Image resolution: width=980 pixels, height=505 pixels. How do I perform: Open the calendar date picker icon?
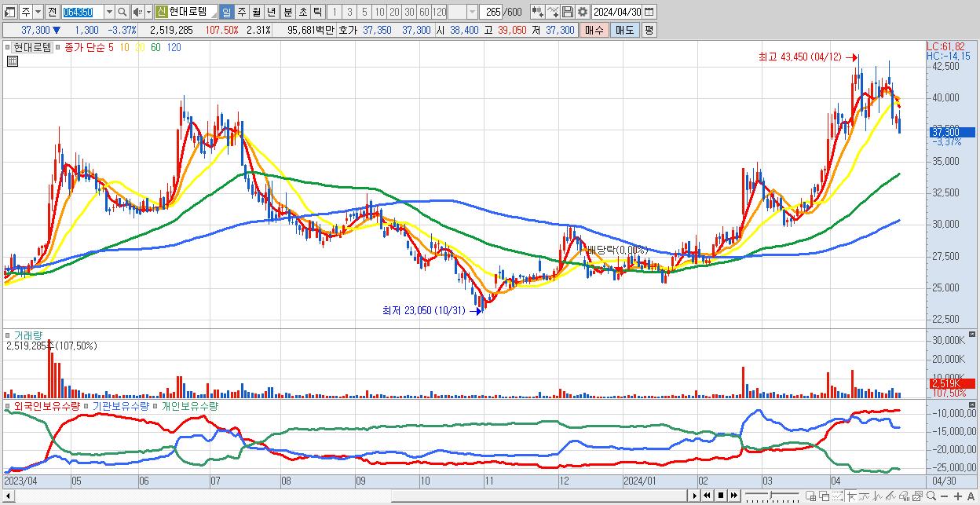(649, 13)
